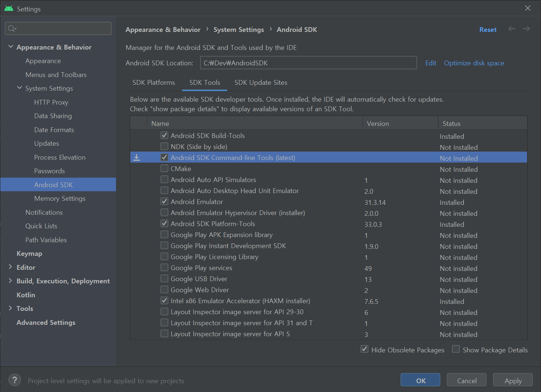Click the back navigation arrow
This screenshot has width=541, height=392.
512,29
